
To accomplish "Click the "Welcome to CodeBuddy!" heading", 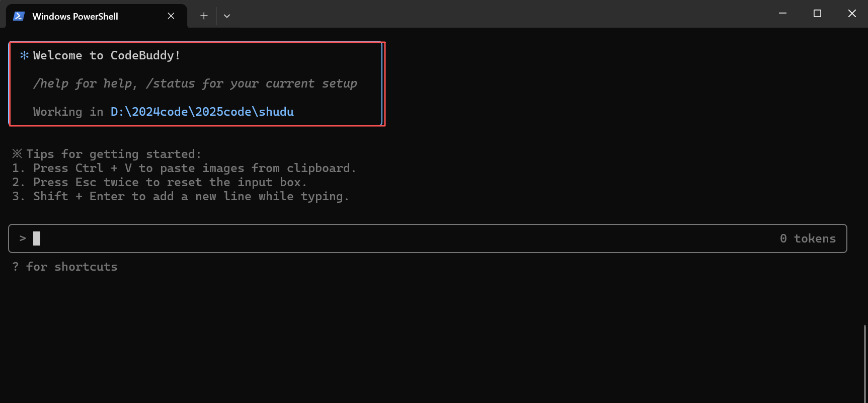I will [x=107, y=55].
